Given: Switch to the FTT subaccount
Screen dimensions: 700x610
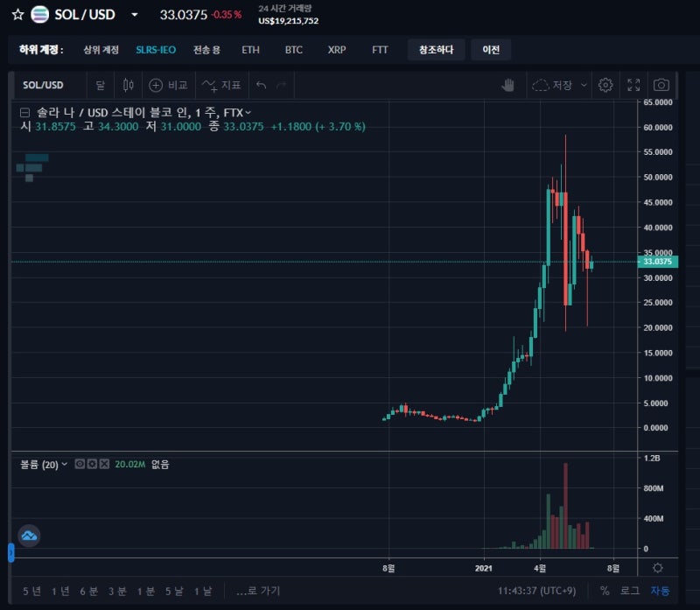Looking at the screenshot, I should (x=380, y=50).
